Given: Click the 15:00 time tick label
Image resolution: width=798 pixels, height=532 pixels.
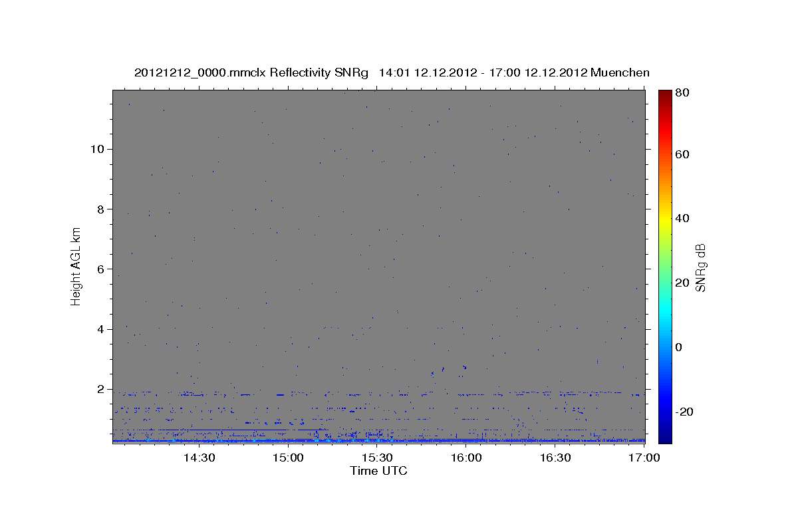Looking at the screenshot, I should click(289, 458).
